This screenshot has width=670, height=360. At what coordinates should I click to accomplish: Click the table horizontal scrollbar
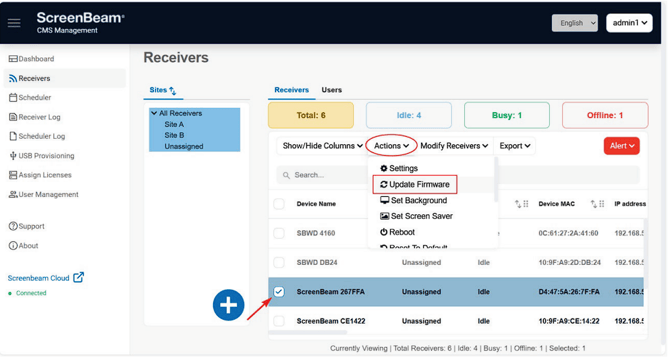click(308, 332)
